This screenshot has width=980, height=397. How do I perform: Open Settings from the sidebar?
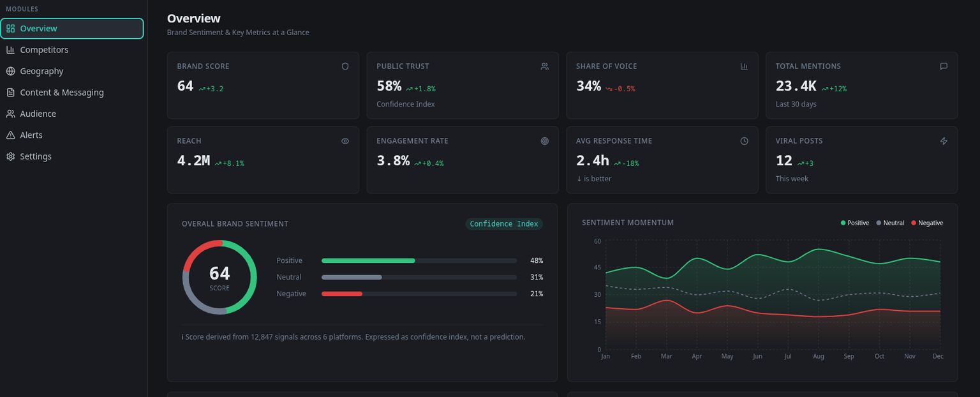(36, 156)
